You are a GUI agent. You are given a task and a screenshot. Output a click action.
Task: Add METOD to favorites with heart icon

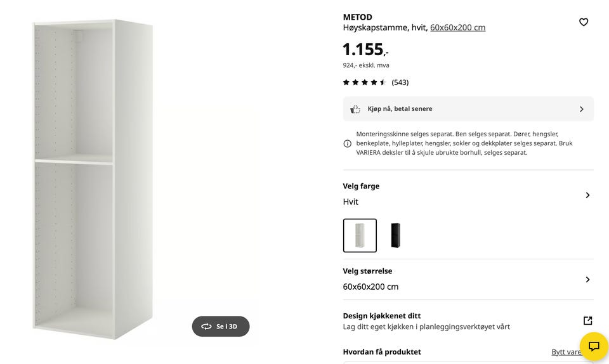coord(584,22)
